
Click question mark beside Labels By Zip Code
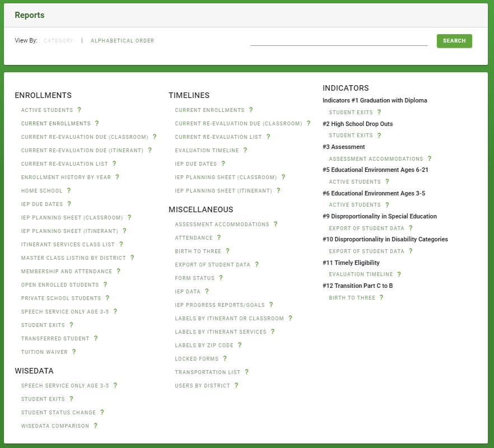240,345
